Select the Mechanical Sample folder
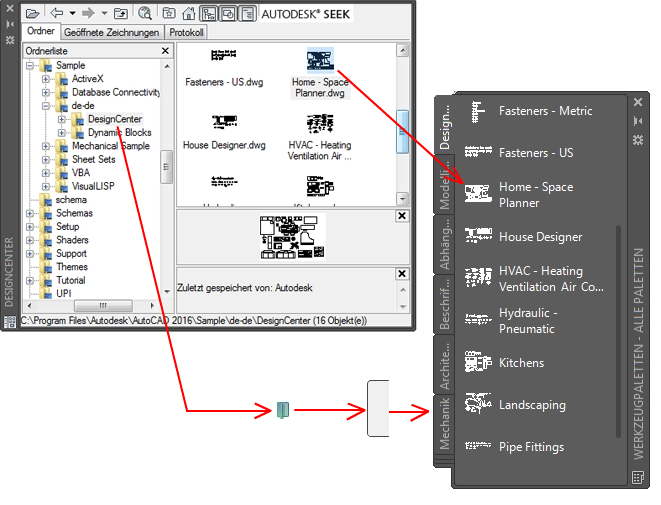The image size is (661, 505). pos(111,146)
